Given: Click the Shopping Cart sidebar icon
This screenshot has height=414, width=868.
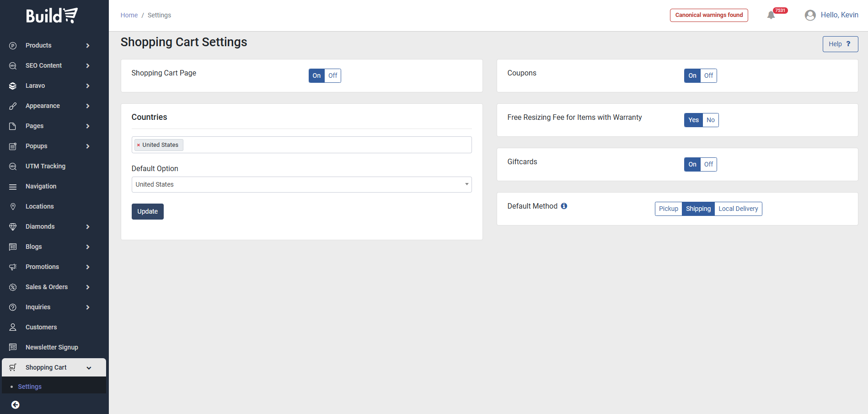Looking at the screenshot, I should (13, 367).
